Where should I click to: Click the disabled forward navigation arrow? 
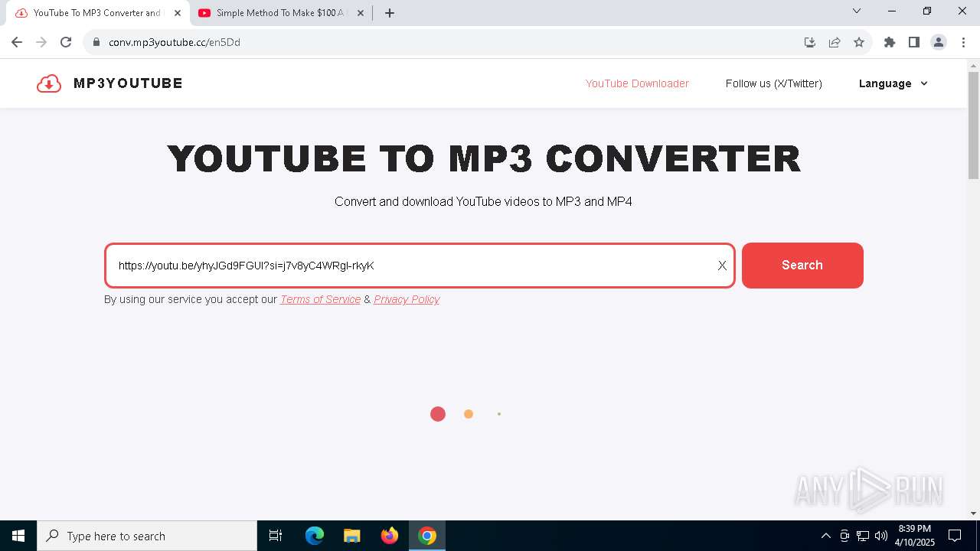click(41, 42)
